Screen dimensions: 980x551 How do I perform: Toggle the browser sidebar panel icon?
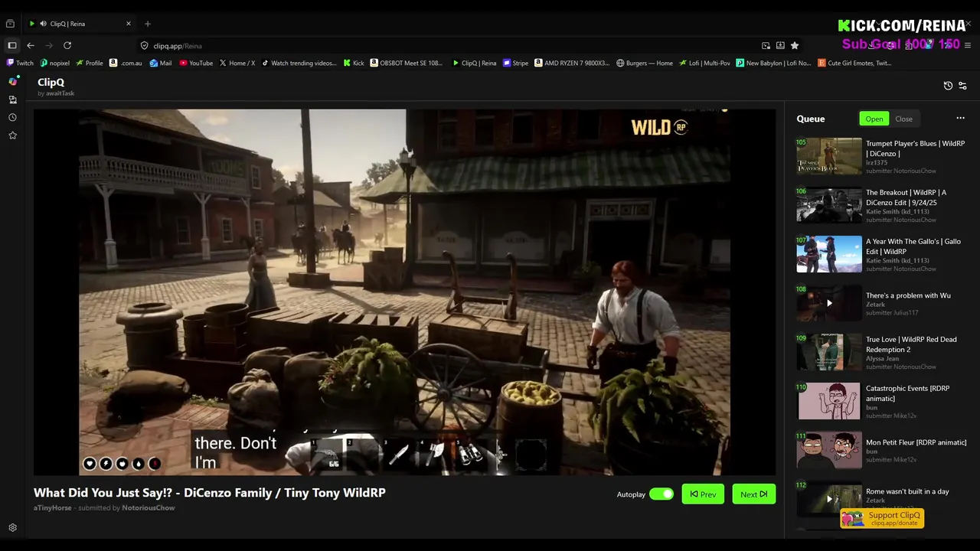12,46
